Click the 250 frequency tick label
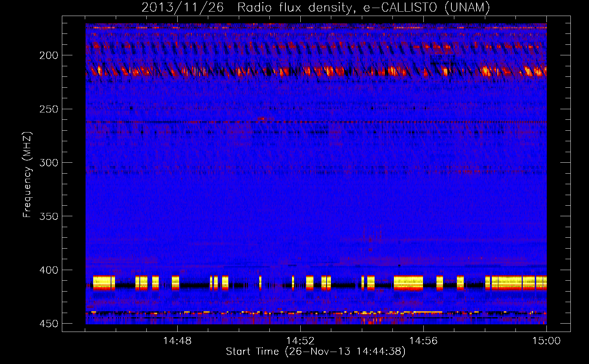 click(x=49, y=109)
